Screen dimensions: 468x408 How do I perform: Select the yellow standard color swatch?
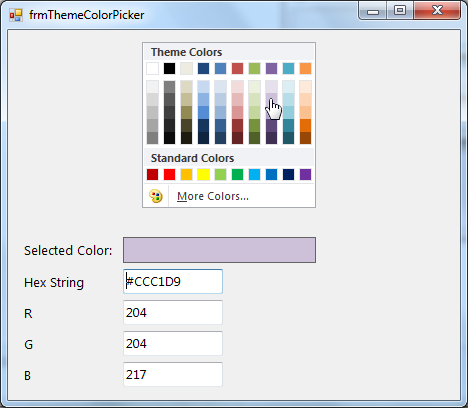pos(203,174)
